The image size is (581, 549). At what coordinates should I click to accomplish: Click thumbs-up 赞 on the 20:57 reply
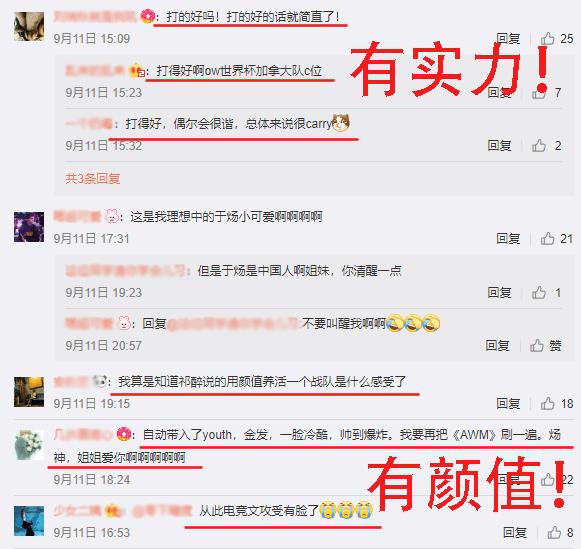pyautogui.click(x=545, y=346)
